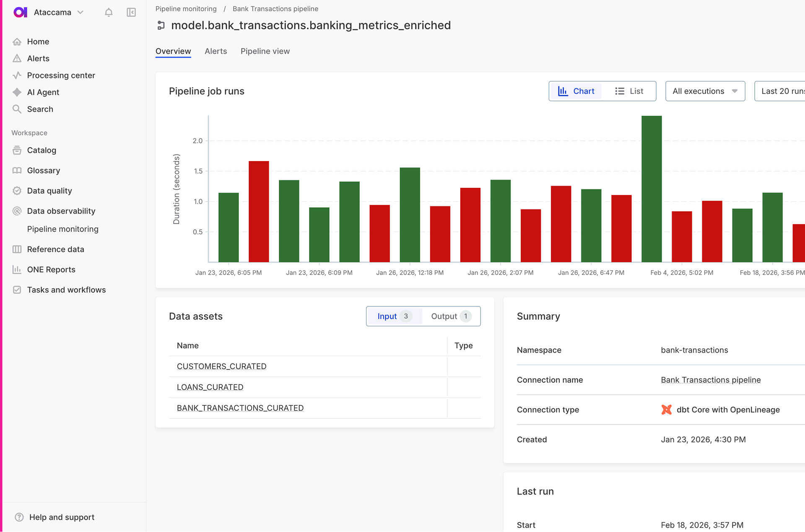805x532 pixels.
Task: Show Output data assets
Action: coord(450,316)
